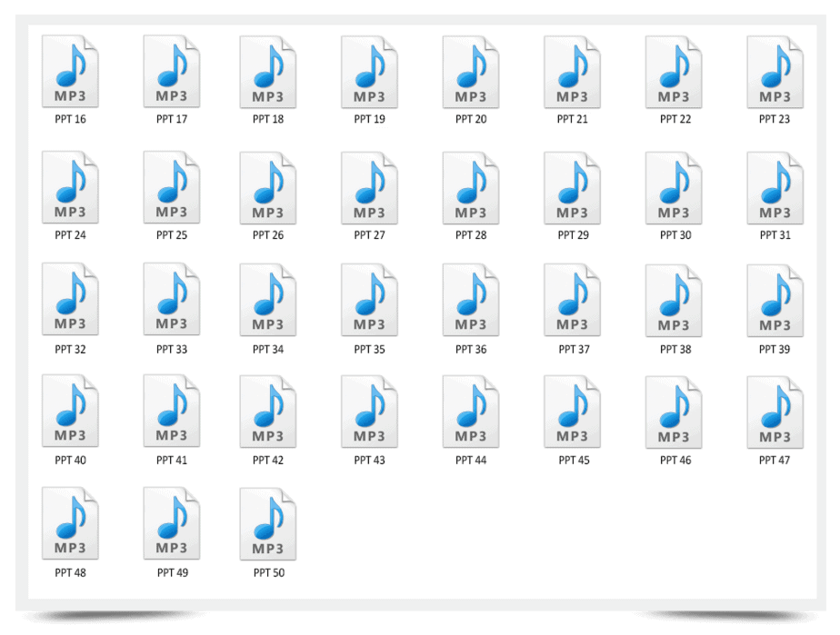The image size is (840, 635).
Task: Click the PPT 23 MP3 icon
Action: coord(774,73)
